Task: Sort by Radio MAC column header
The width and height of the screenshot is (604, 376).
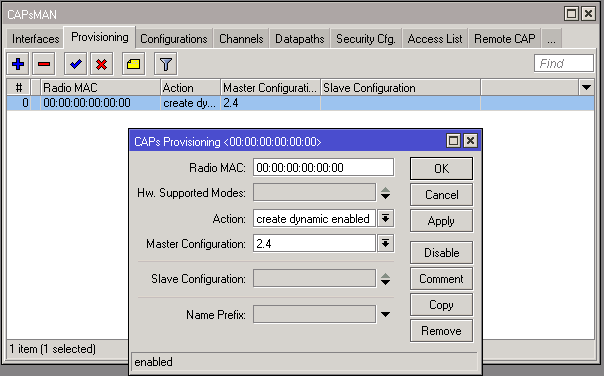Action: tap(100, 88)
